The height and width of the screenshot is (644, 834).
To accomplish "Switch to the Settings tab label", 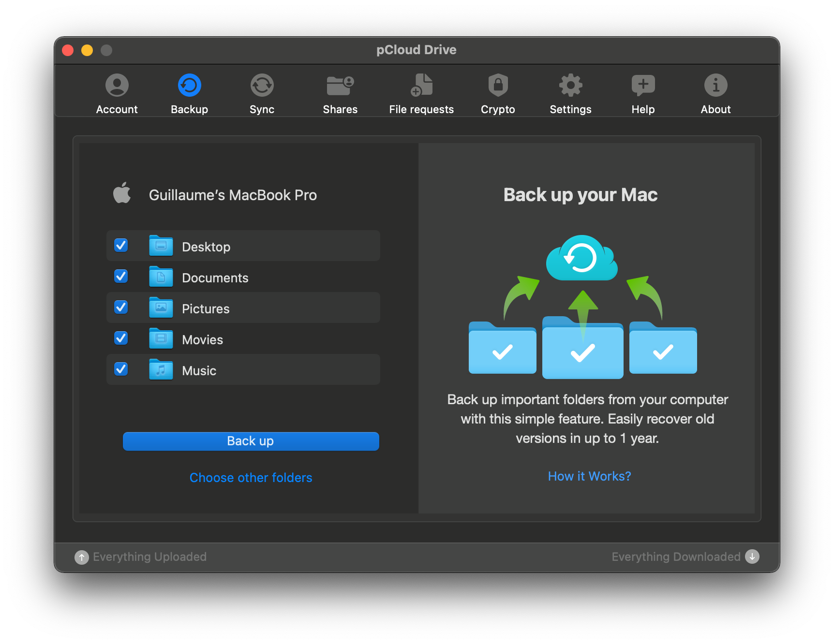I will (x=571, y=110).
